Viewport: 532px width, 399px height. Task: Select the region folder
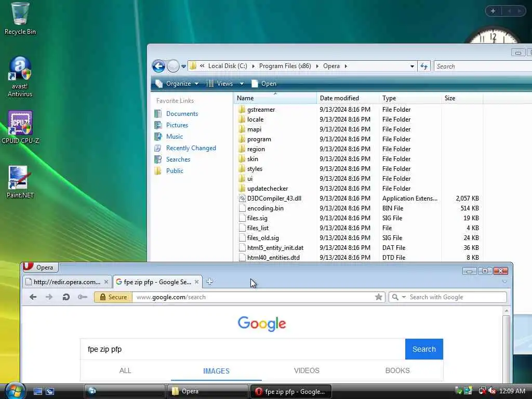pos(256,149)
